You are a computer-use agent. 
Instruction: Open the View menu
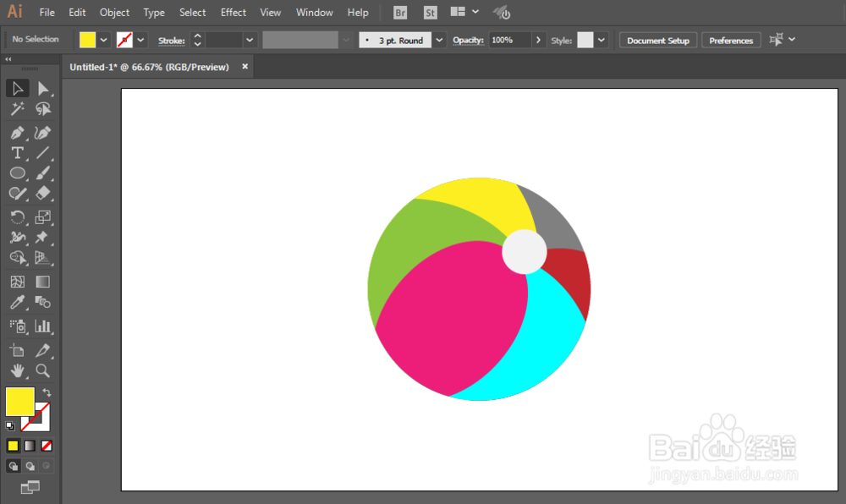[x=271, y=13]
